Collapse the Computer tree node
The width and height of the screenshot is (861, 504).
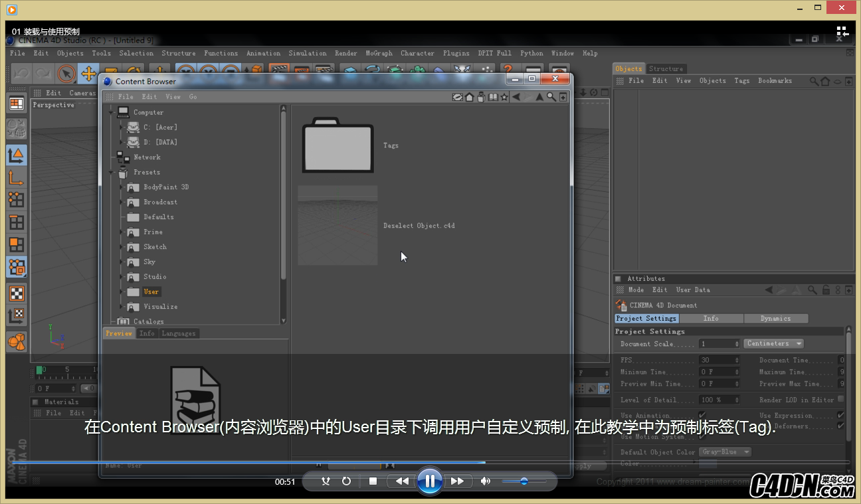click(x=111, y=112)
